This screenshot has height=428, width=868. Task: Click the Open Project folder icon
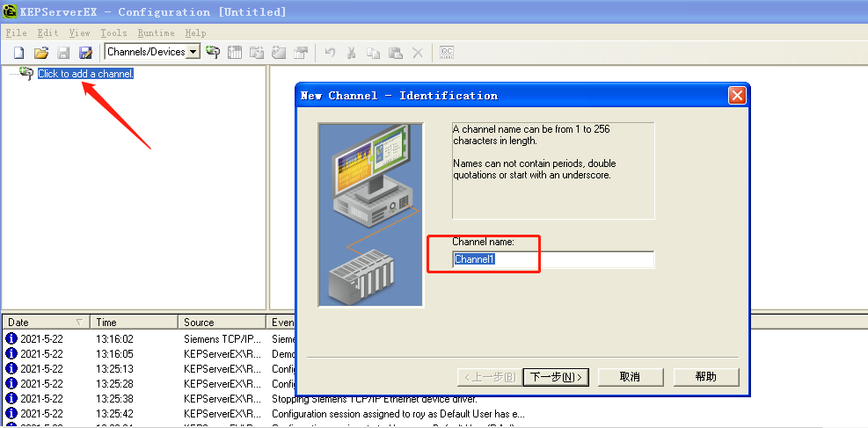[x=40, y=52]
